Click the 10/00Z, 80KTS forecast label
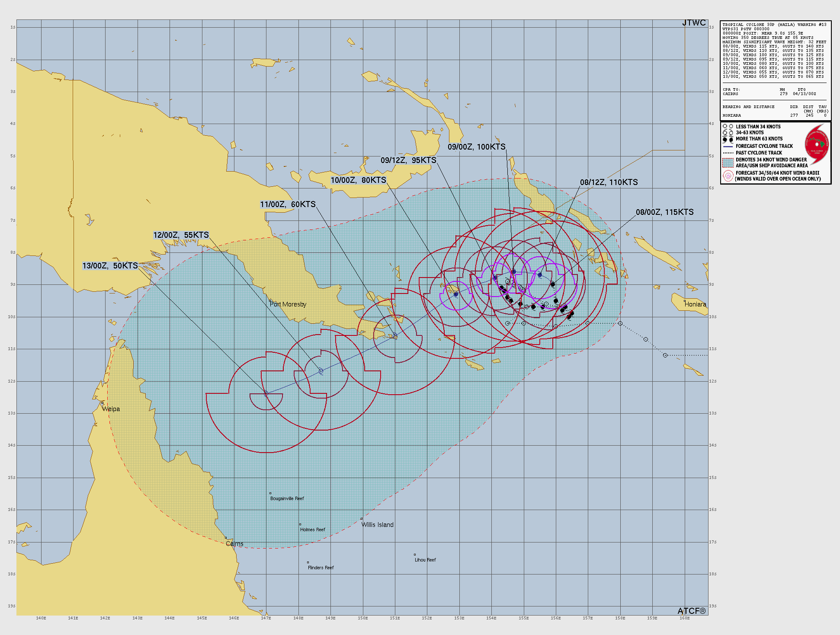Viewport: 840px width, 635px height. point(358,180)
